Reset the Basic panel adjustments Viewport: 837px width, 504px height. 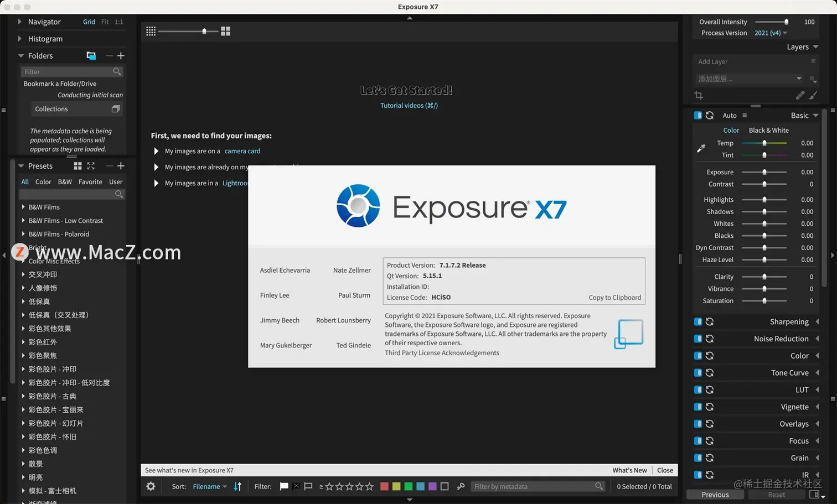(x=710, y=115)
